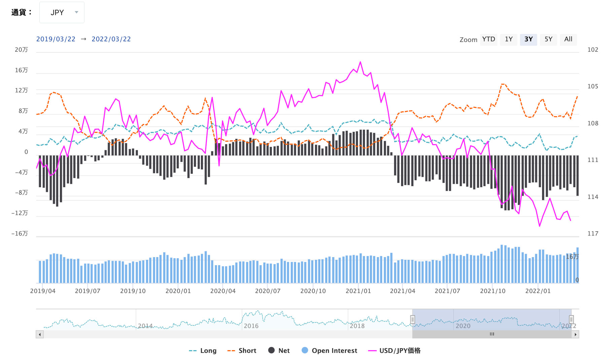Edit the start date 2019/03/22

[56, 39]
